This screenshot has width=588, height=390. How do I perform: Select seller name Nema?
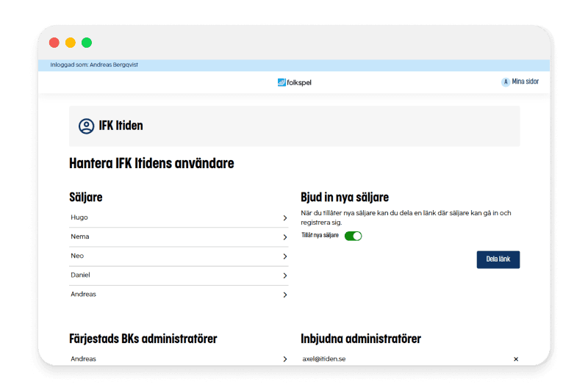80,236
